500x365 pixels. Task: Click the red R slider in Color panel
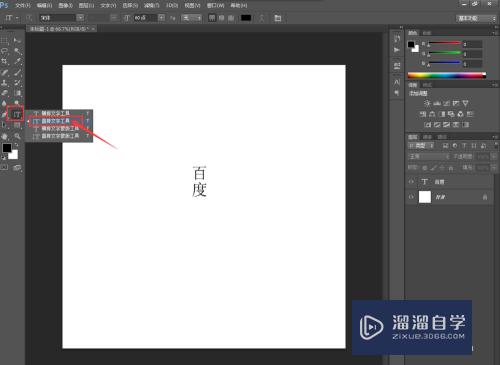445,43
